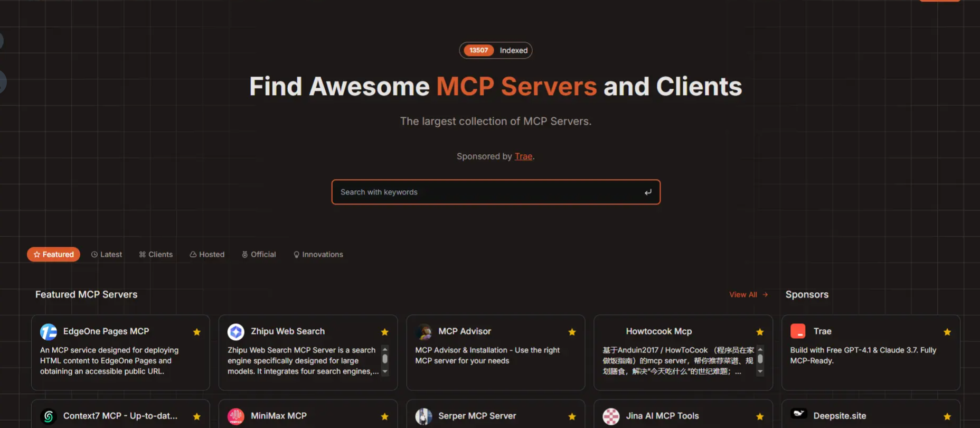Follow the Trae sponsor link
This screenshot has width=980, height=428.
tap(523, 156)
